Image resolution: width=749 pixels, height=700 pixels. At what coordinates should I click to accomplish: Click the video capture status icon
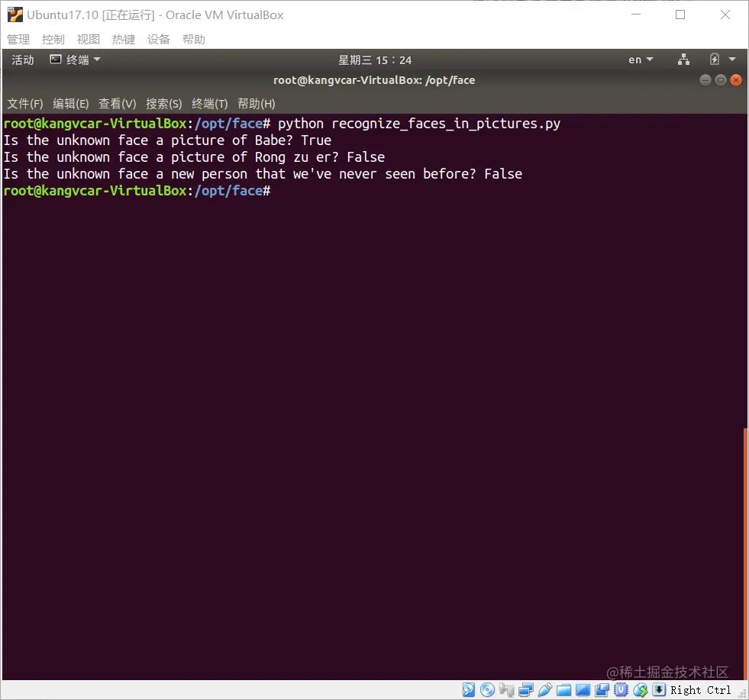602,689
